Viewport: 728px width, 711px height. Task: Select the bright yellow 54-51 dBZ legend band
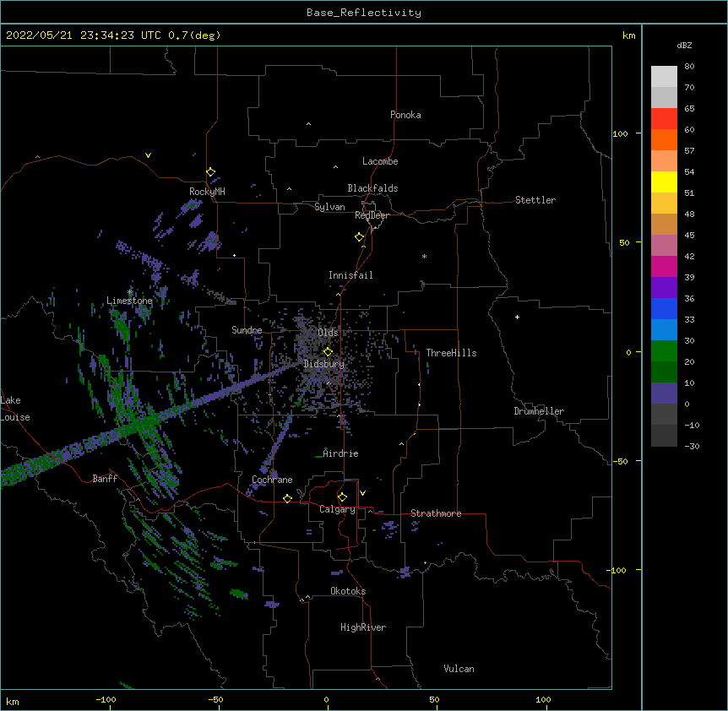(664, 182)
